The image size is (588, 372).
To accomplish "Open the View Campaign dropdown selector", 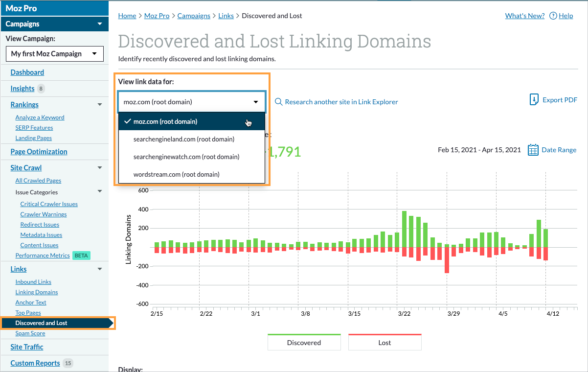I will pyautogui.click(x=54, y=54).
